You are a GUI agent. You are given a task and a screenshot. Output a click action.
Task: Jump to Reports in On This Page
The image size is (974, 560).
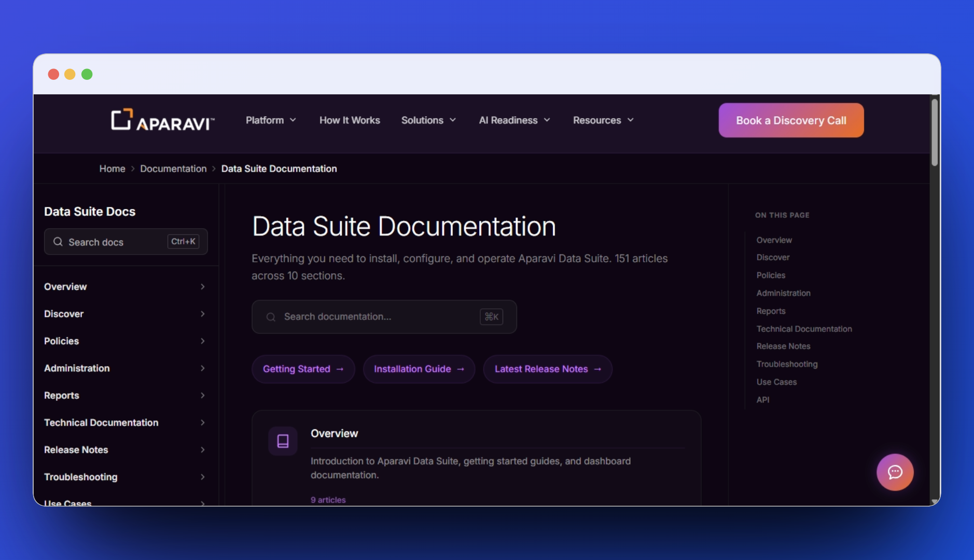pyautogui.click(x=771, y=311)
